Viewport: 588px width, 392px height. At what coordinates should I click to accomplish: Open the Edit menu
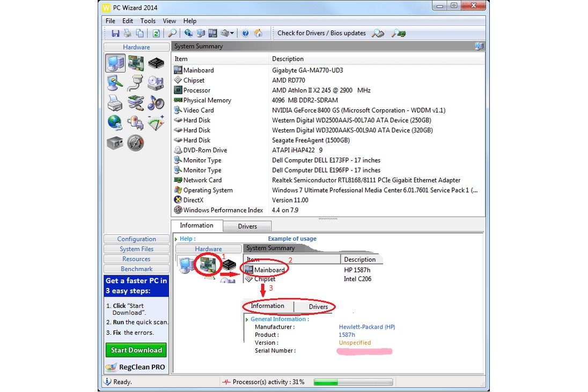click(128, 21)
